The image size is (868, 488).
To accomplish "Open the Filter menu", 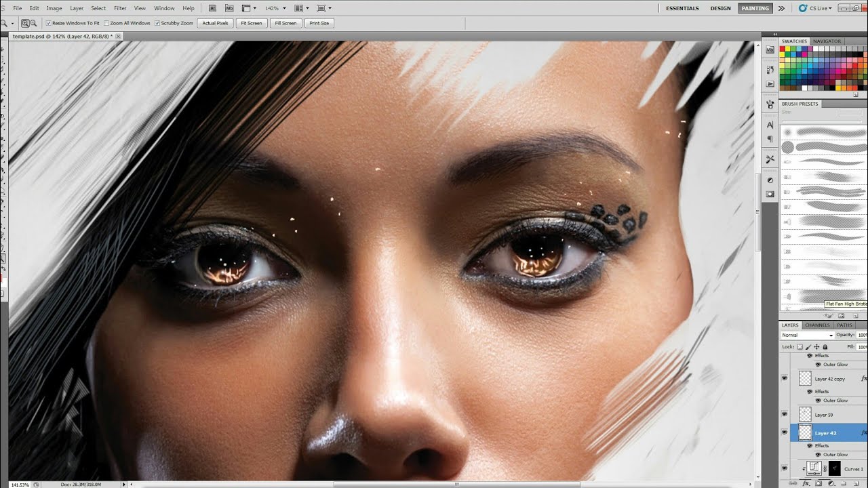I will click(x=120, y=8).
